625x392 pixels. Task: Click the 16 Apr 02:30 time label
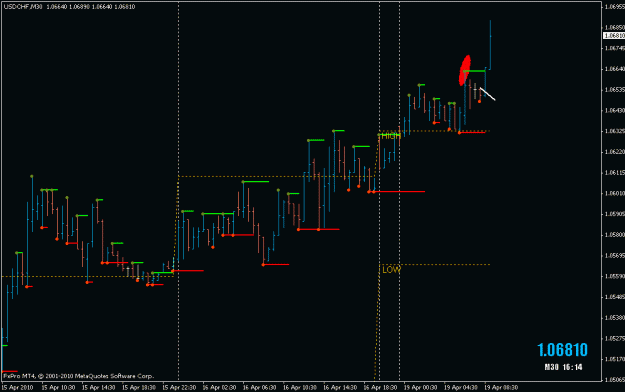[219, 388]
